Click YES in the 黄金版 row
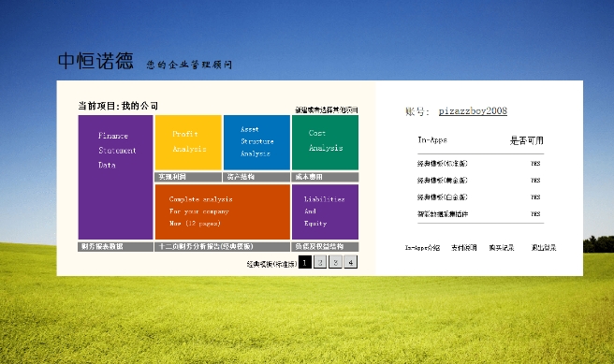 click(x=535, y=181)
